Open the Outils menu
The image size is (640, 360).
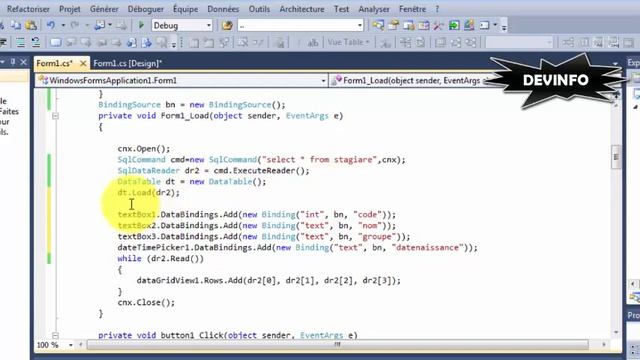(259, 9)
